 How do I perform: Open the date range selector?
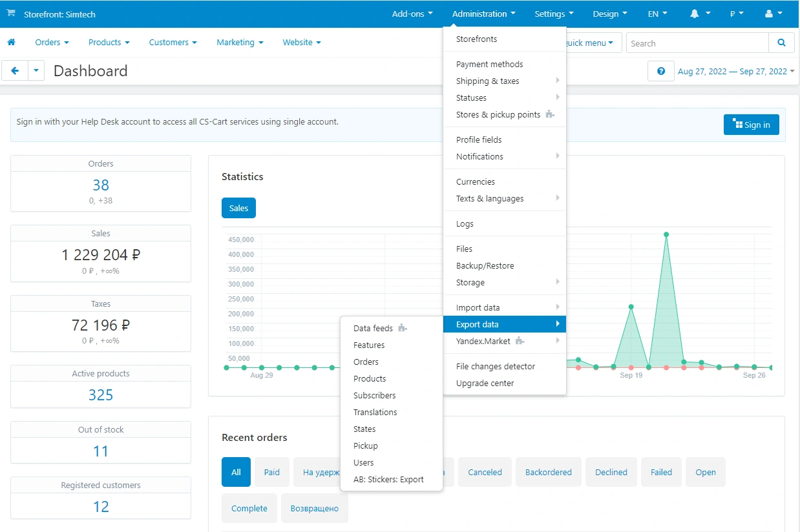click(736, 72)
